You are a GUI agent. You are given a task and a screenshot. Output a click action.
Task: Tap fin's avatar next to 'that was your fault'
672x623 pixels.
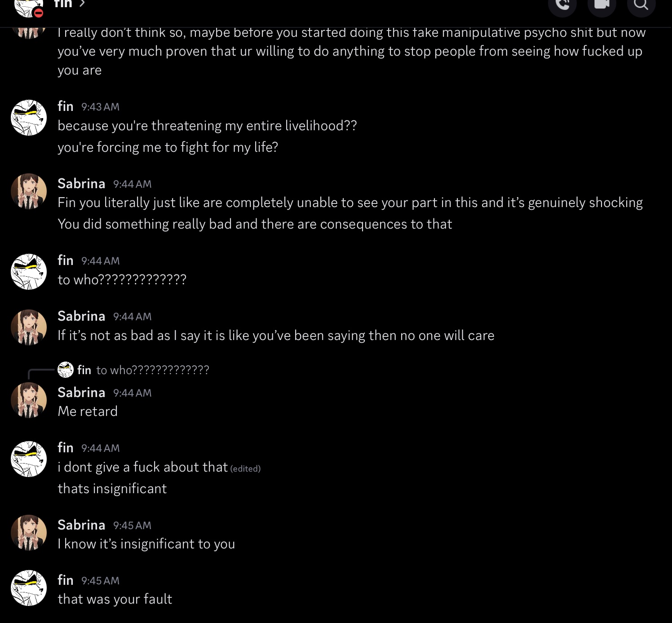coord(29,588)
